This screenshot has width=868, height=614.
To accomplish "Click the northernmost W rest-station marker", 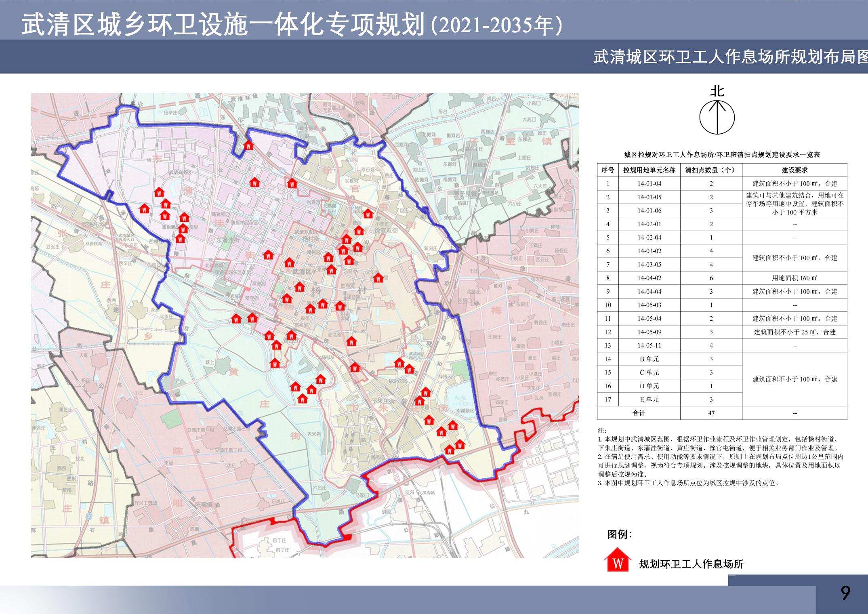I will (x=249, y=145).
